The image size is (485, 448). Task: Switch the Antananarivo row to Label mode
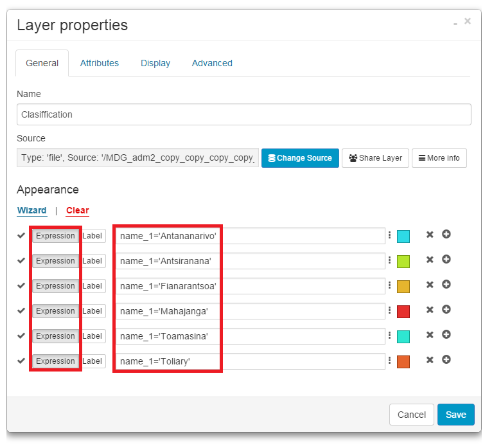(x=93, y=236)
